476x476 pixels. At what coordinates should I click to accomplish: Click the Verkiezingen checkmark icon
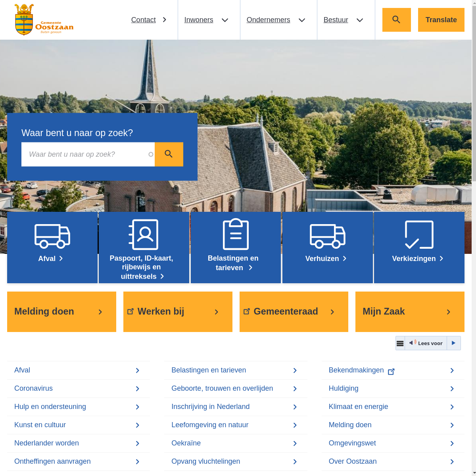[x=419, y=235]
